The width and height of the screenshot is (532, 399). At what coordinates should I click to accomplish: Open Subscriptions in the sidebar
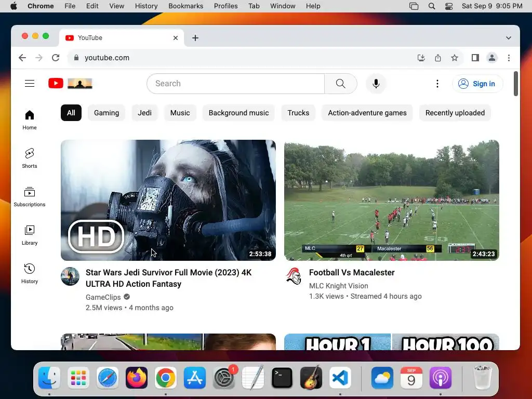(30, 197)
